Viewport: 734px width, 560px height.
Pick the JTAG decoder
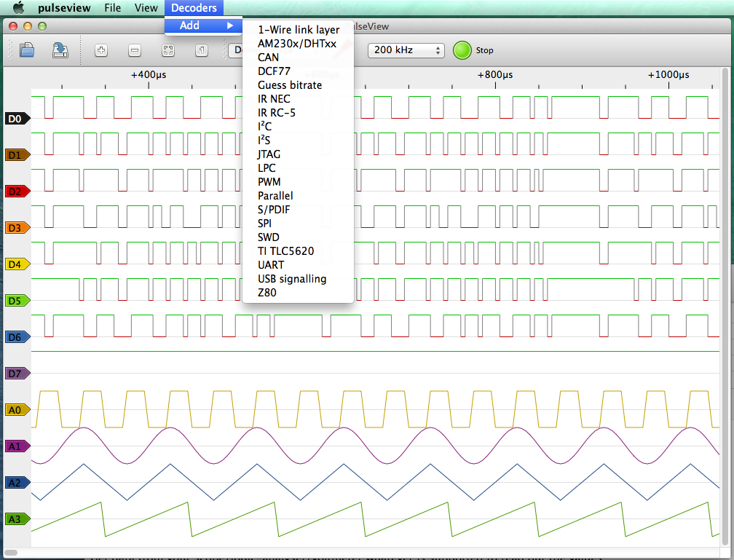(x=269, y=154)
